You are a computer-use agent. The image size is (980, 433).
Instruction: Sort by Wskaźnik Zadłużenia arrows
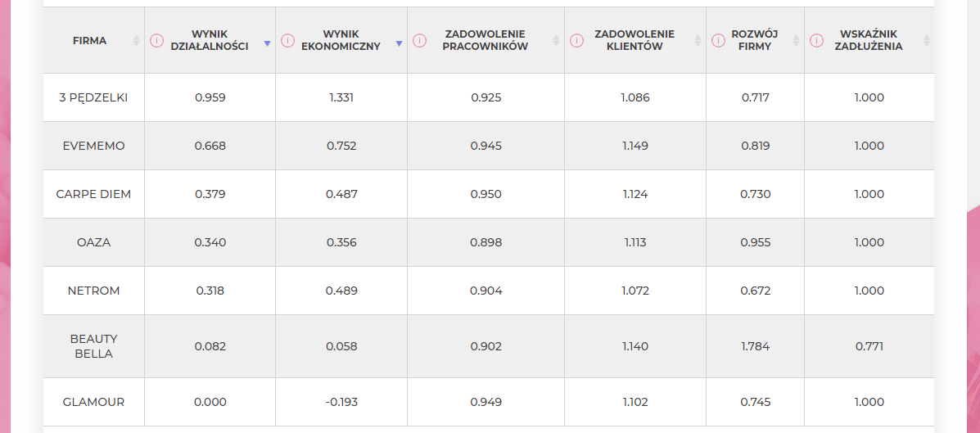(927, 41)
